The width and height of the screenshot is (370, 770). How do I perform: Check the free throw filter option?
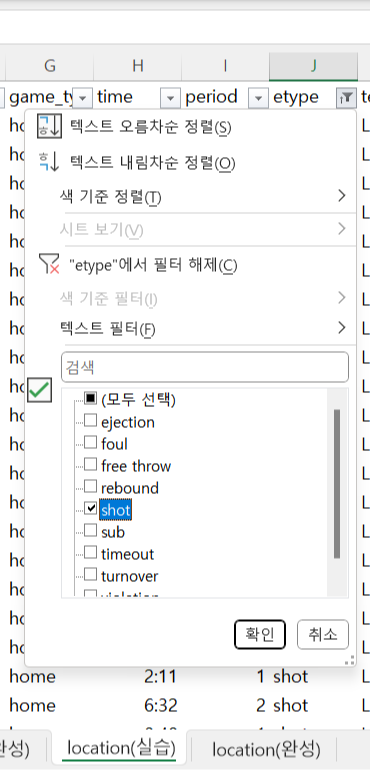tap(90, 465)
